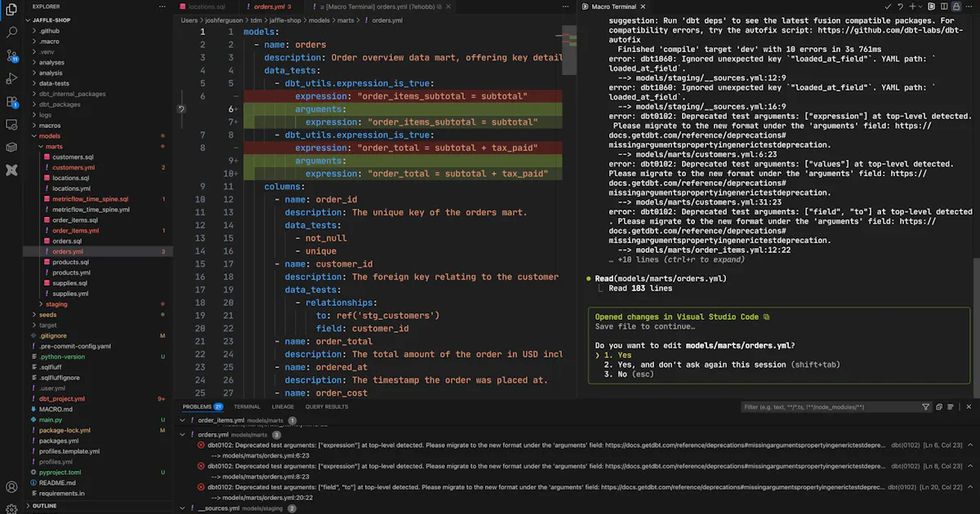
Task: Click the copy icon beside 'Opened changes in Visual Studio Code'
Action: (766, 317)
